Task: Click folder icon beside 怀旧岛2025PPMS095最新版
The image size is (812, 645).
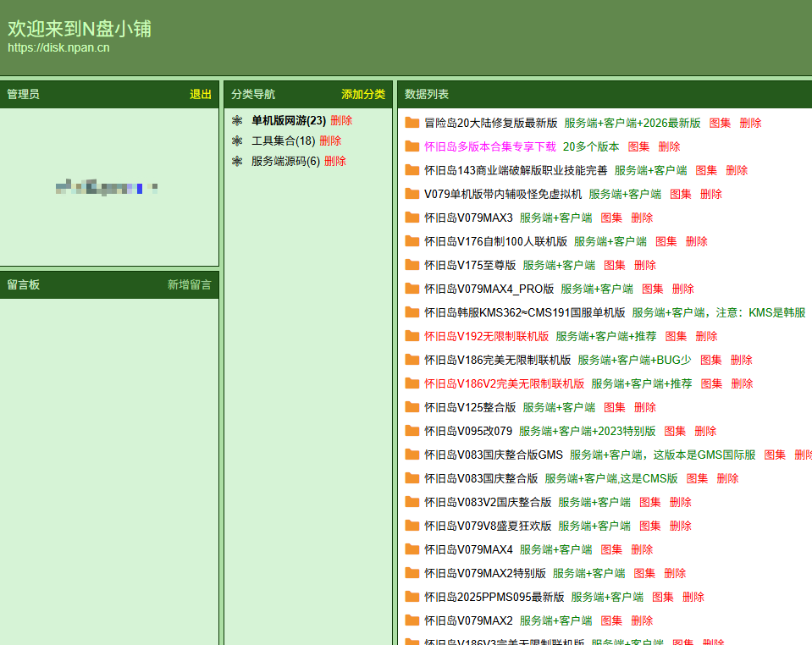Action: 412,597
